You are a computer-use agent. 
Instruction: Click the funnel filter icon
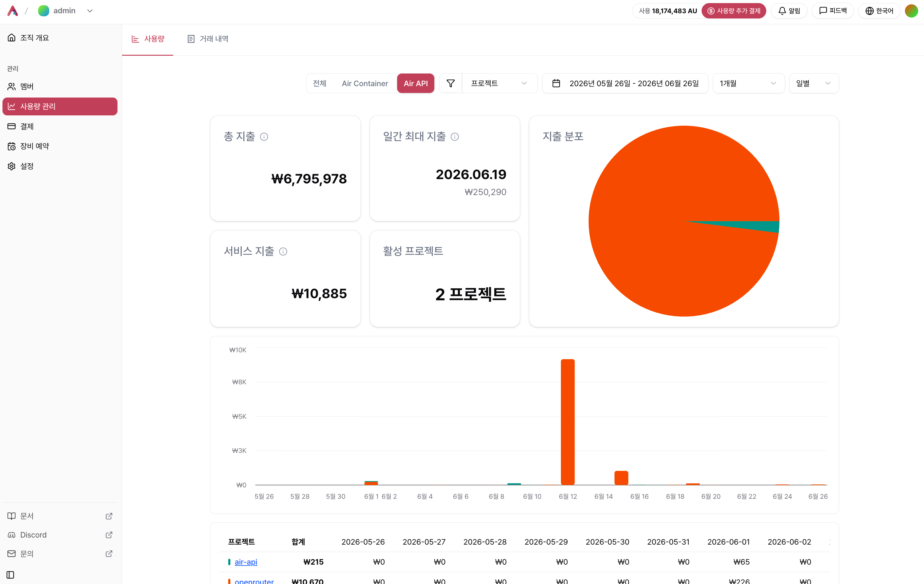point(451,83)
